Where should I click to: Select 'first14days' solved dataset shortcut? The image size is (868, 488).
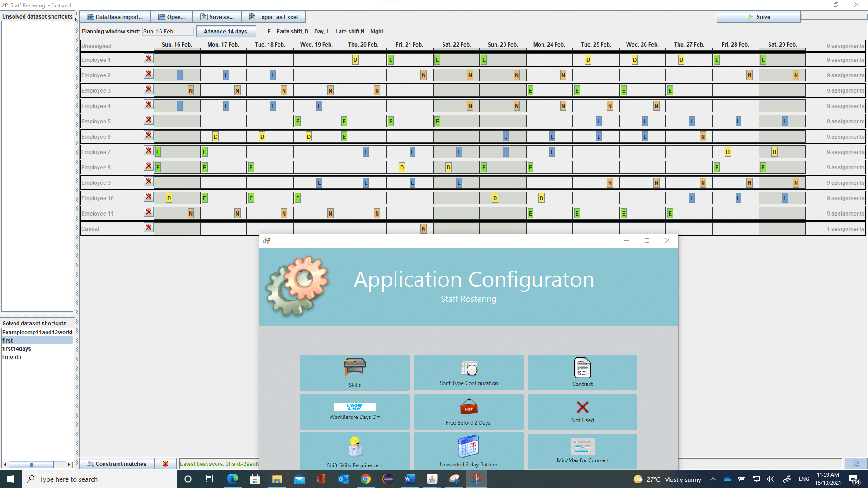(37, 349)
